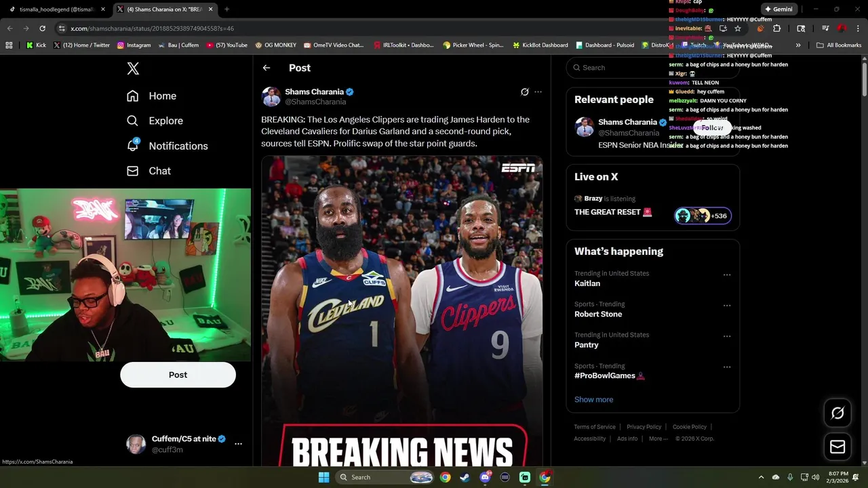
Task: Open Discord from the taskbar
Action: (485, 477)
